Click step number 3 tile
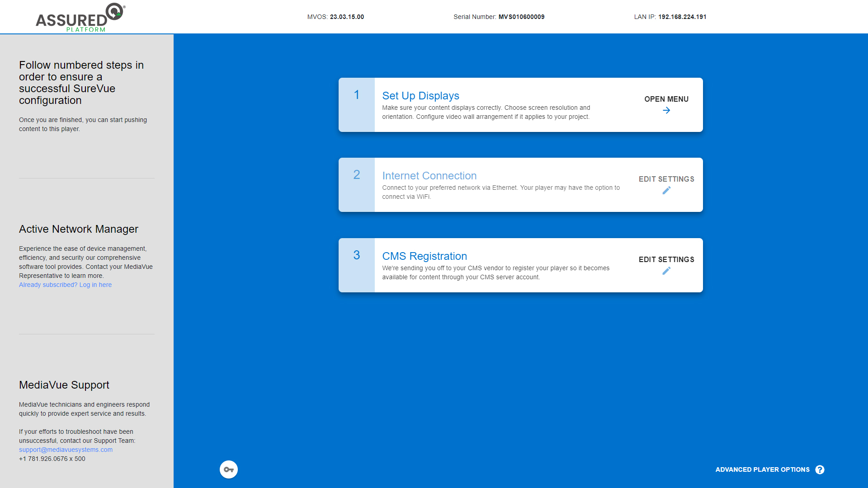 pos(357,265)
